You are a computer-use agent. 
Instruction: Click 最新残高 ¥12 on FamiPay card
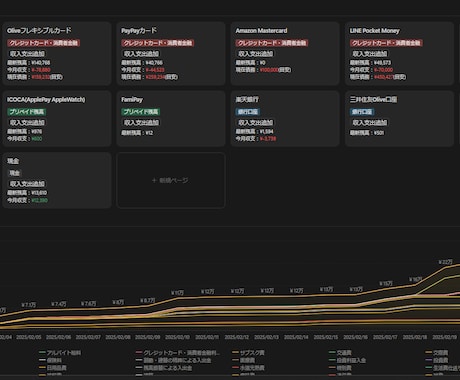(137, 133)
